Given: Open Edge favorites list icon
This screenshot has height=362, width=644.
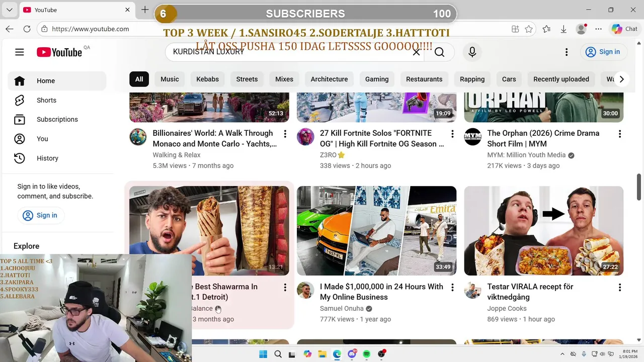Looking at the screenshot, I should [547, 29].
